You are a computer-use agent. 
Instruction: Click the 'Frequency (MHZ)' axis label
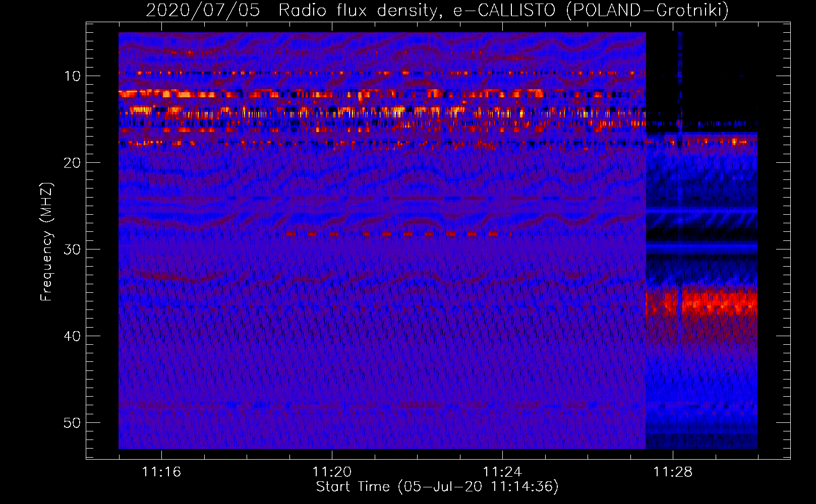click(46, 242)
